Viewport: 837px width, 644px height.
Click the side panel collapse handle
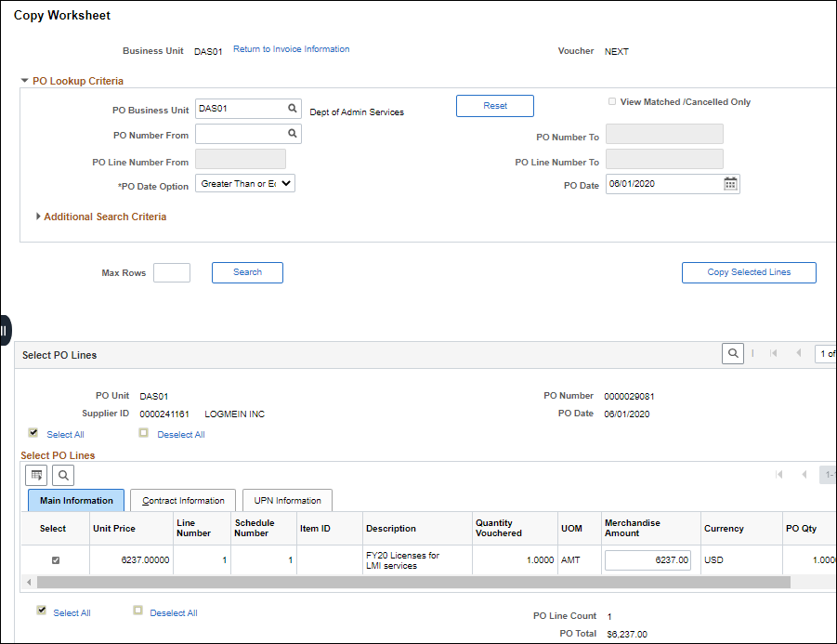(5, 330)
